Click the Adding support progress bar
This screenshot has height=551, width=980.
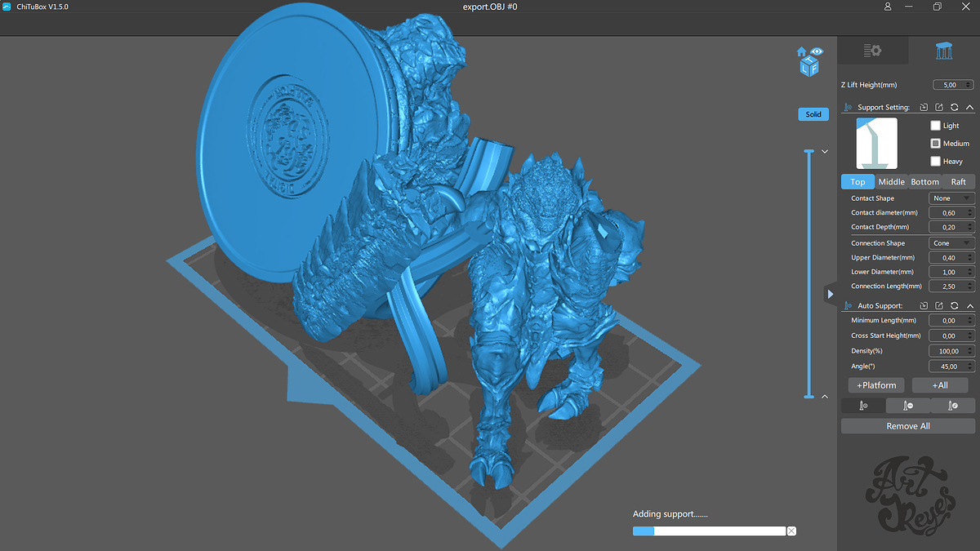(x=710, y=531)
